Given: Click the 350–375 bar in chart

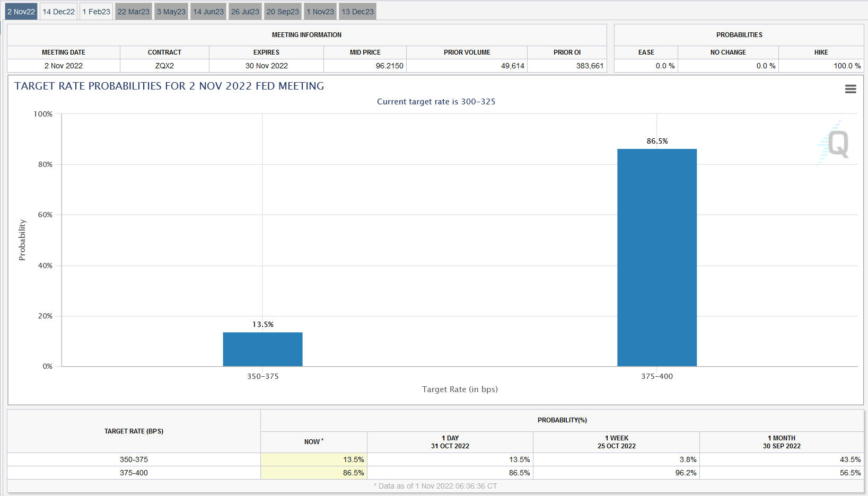Looking at the screenshot, I should coord(262,349).
